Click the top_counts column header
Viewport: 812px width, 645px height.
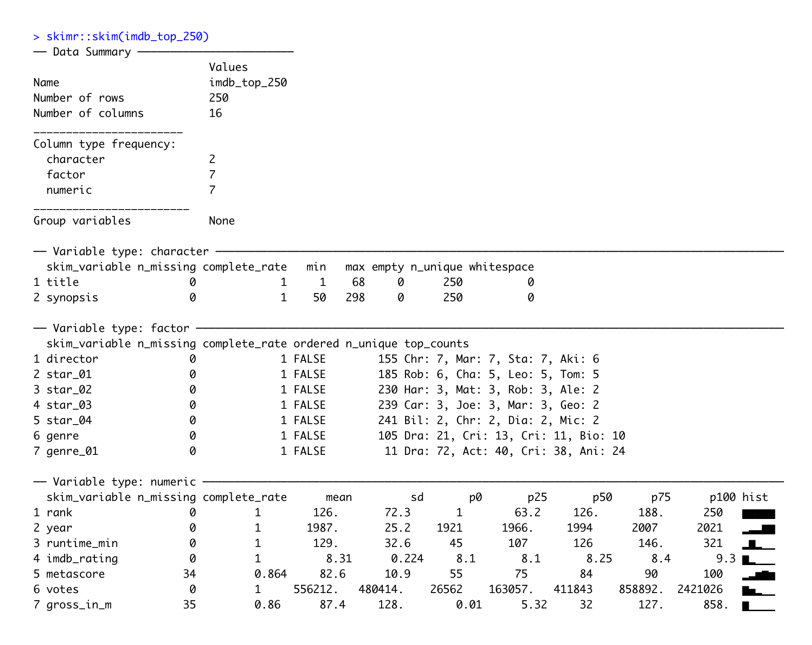[436, 344]
